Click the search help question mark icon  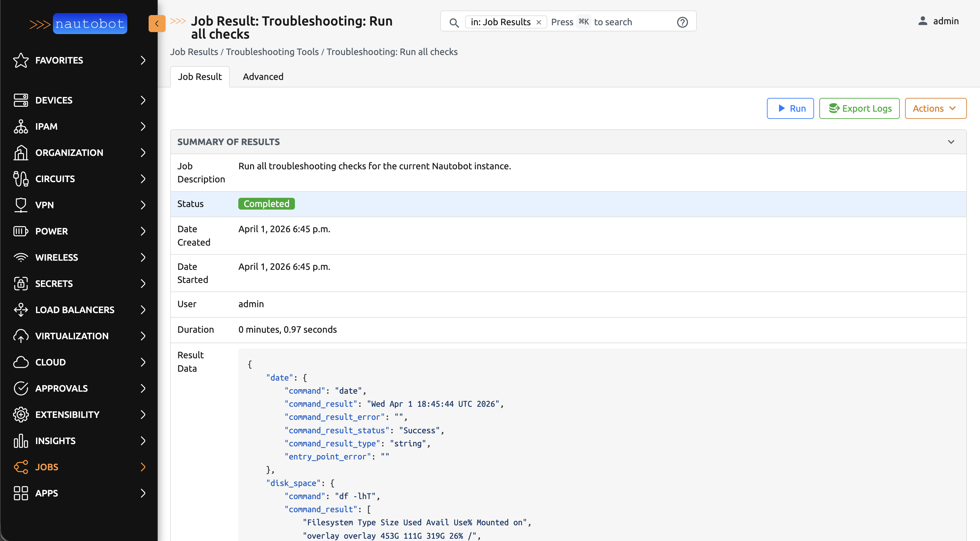point(682,22)
